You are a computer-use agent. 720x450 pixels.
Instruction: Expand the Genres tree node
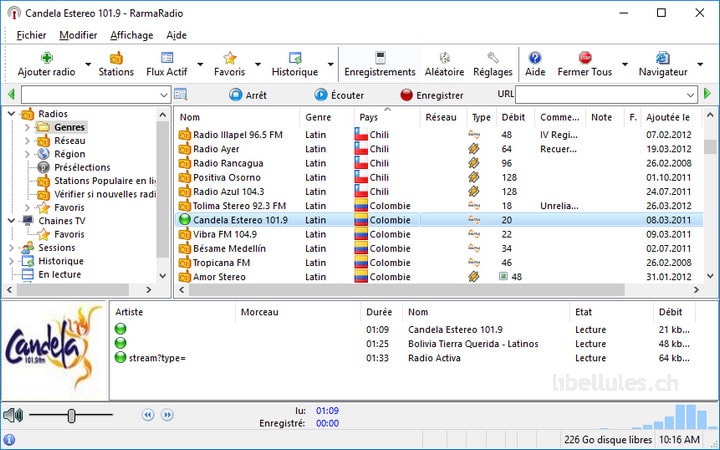27,127
